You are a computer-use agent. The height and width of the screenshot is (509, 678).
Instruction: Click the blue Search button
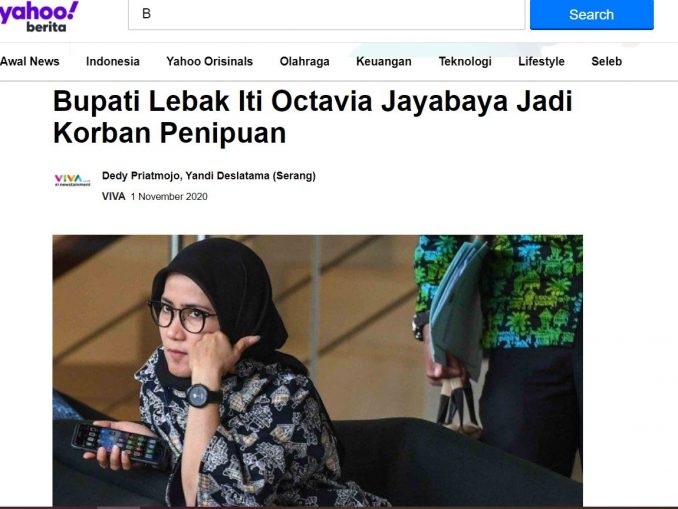pyautogui.click(x=592, y=15)
